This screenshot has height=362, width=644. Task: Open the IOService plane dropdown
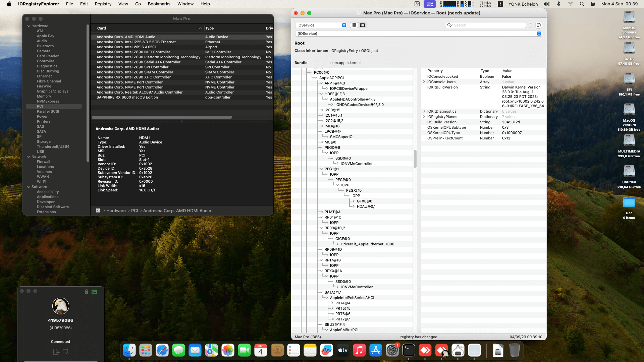(x=321, y=25)
